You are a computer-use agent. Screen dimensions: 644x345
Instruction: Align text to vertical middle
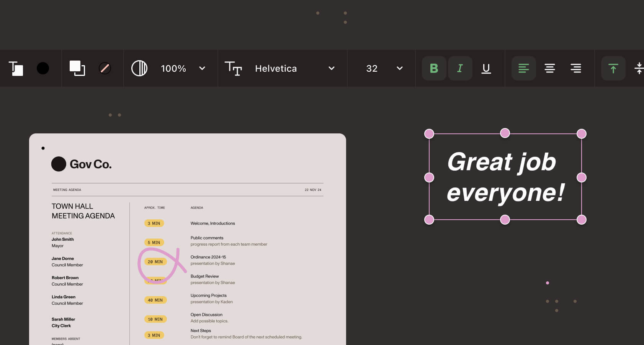coord(639,68)
